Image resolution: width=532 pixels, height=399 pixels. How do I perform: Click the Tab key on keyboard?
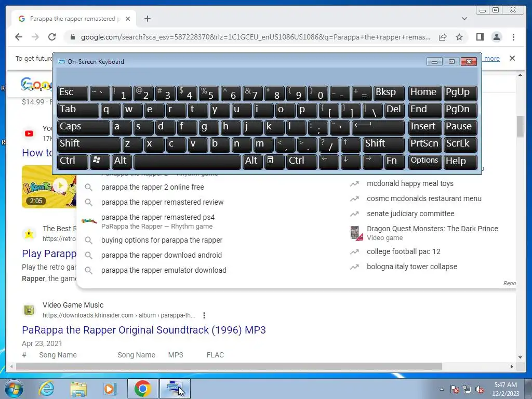click(78, 110)
